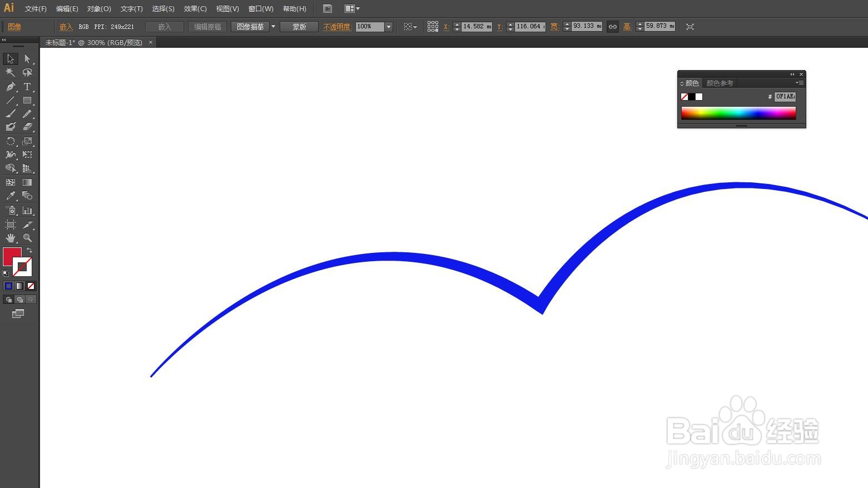Select the Selection (black arrow) tool
868x488 pixels.
(x=10, y=59)
